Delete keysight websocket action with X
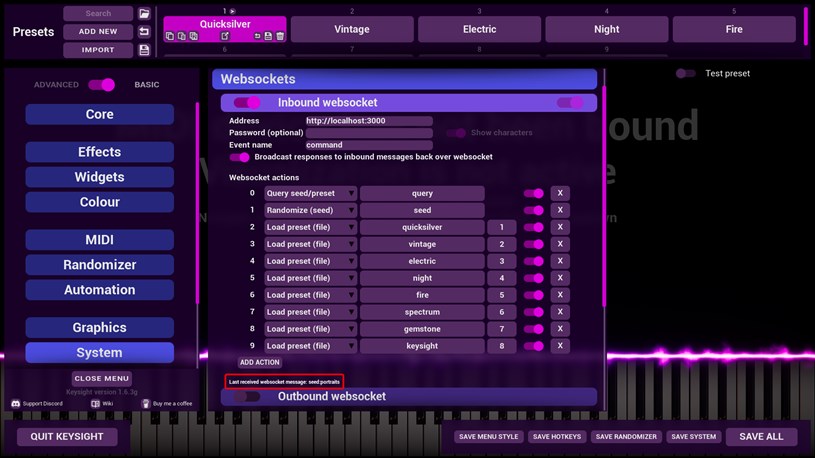Viewport: 815px width, 458px height. pyautogui.click(x=560, y=346)
